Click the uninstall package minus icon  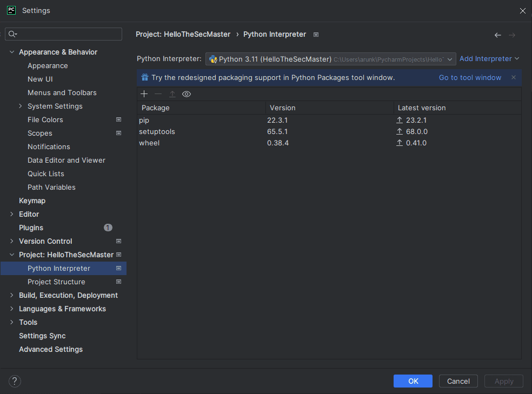click(158, 94)
